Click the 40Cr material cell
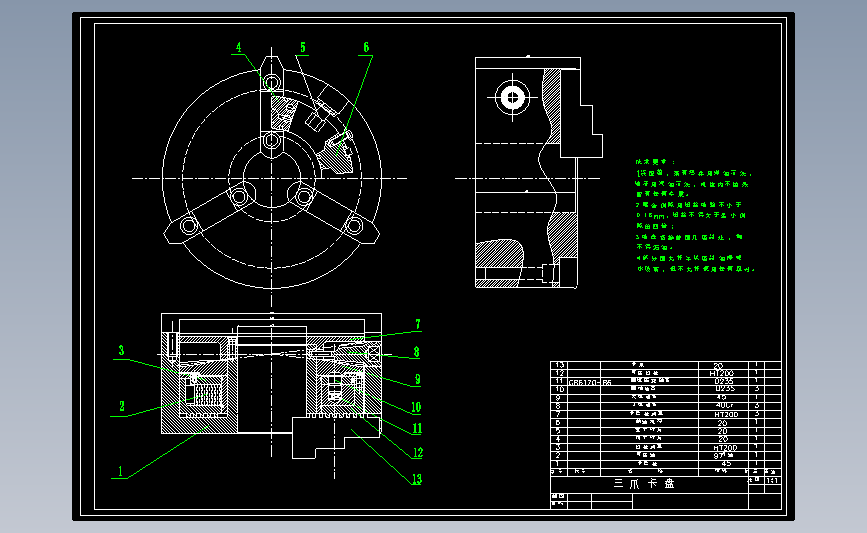This screenshot has width=867, height=533. pos(724,406)
